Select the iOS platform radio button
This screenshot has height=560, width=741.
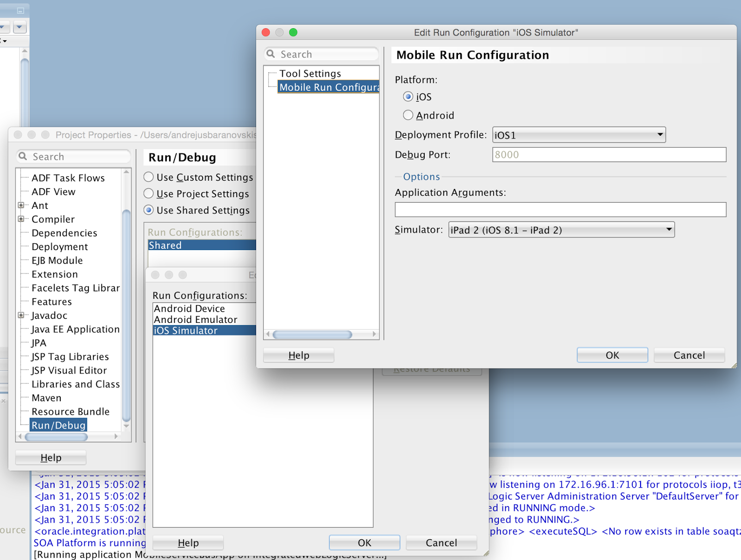[x=408, y=97]
